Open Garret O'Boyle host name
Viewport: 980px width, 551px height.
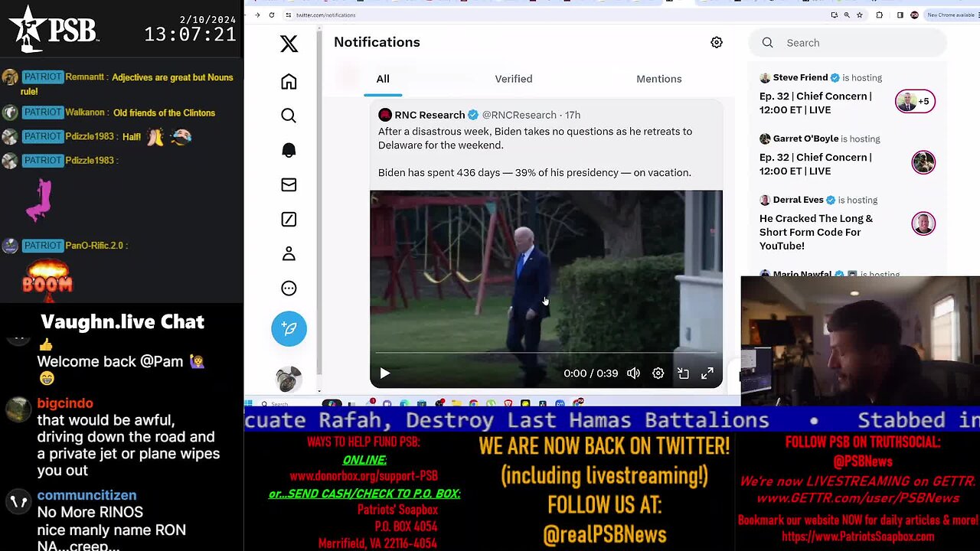pyautogui.click(x=805, y=139)
